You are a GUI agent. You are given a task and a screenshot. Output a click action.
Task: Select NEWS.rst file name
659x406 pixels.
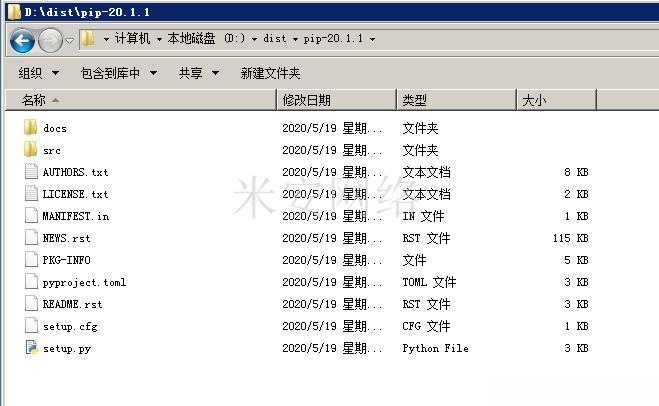coord(66,238)
